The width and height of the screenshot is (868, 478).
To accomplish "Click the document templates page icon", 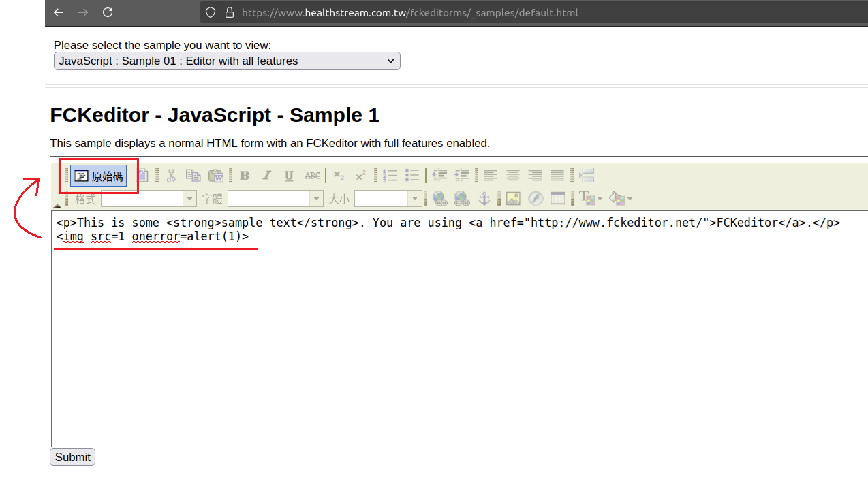I will [x=143, y=176].
